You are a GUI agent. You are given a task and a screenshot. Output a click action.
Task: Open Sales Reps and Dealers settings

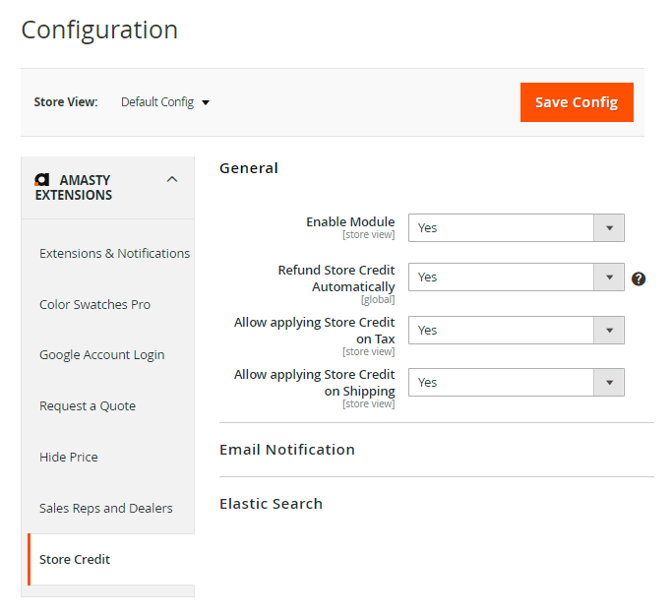click(105, 509)
